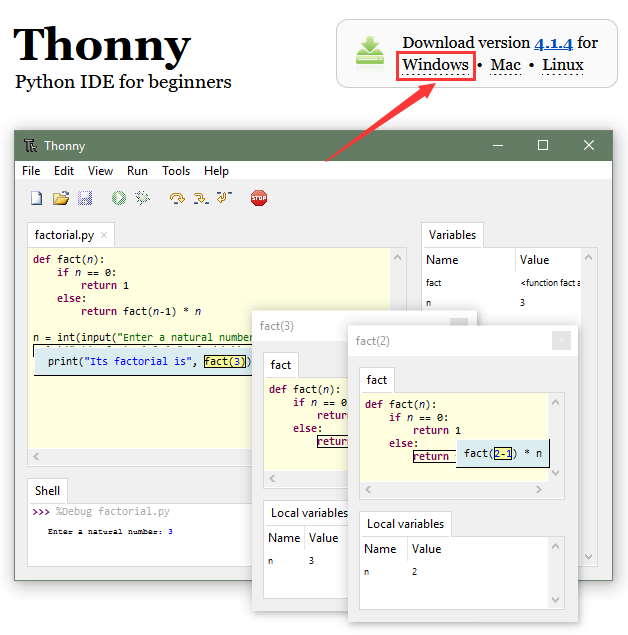Open the Run menu
Image resolution: width=628 pixels, height=635 pixels.
pyautogui.click(x=137, y=171)
